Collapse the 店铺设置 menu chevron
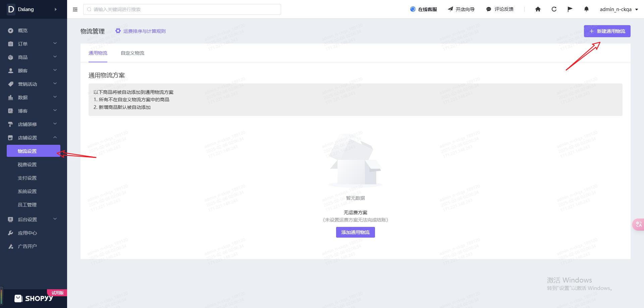This screenshot has width=644, height=308. point(55,137)
